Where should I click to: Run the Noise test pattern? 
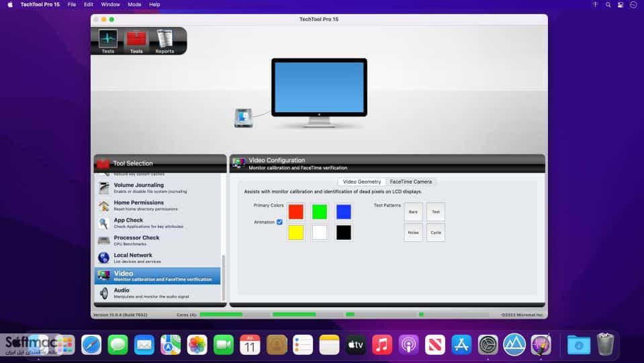pos(413,233)
